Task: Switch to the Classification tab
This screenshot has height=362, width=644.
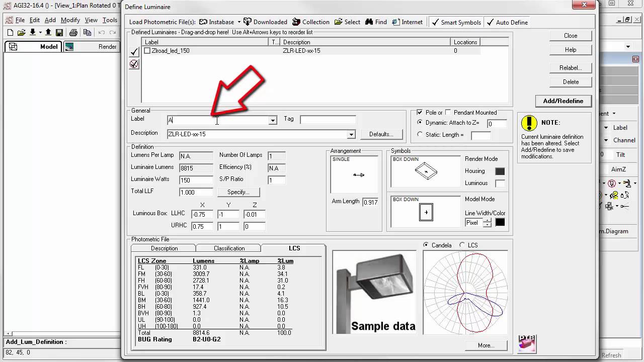Action: click(x=229, y=248)
